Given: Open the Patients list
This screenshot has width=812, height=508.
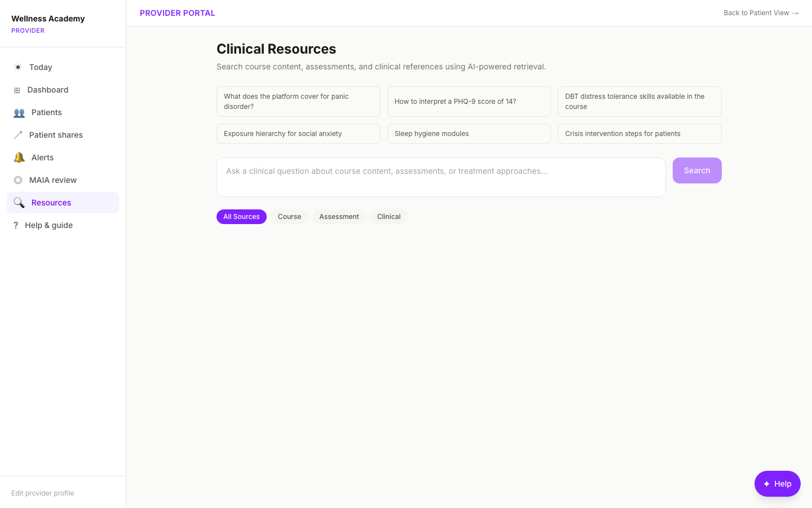Looking at the screenshot, I should [x=63, y=112].
